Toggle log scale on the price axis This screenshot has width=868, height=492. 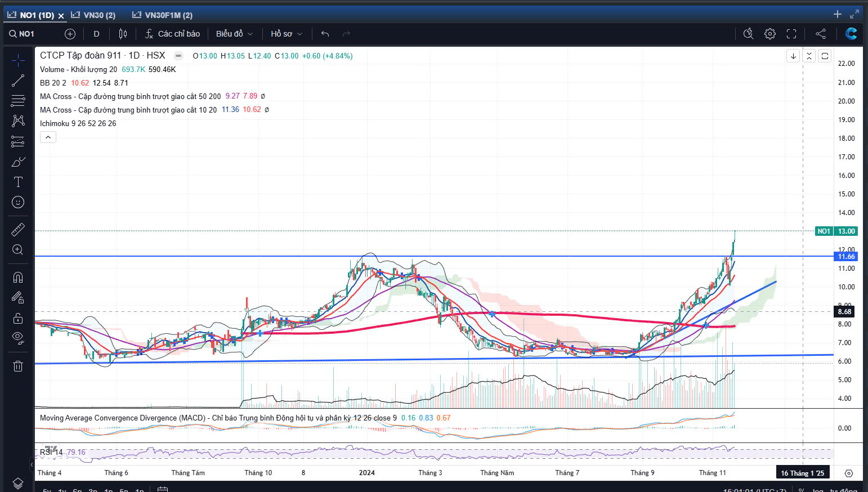click(x=817, y=490)
